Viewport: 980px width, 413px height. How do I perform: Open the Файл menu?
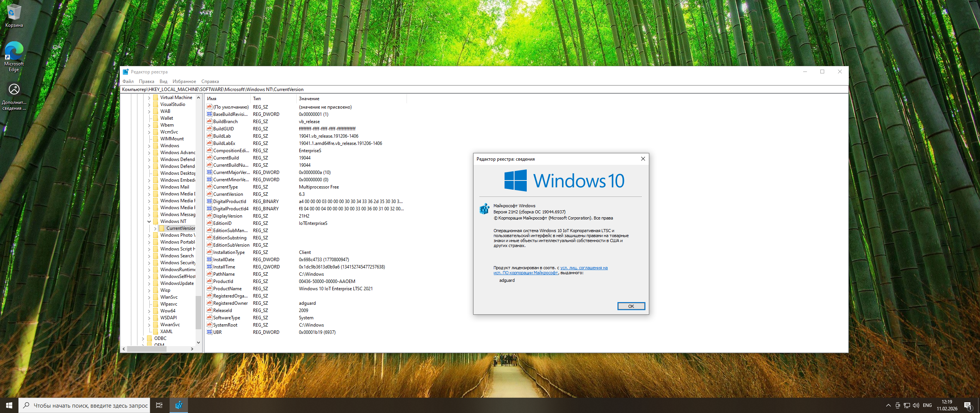pyautogui.click(x=128, y=81)
